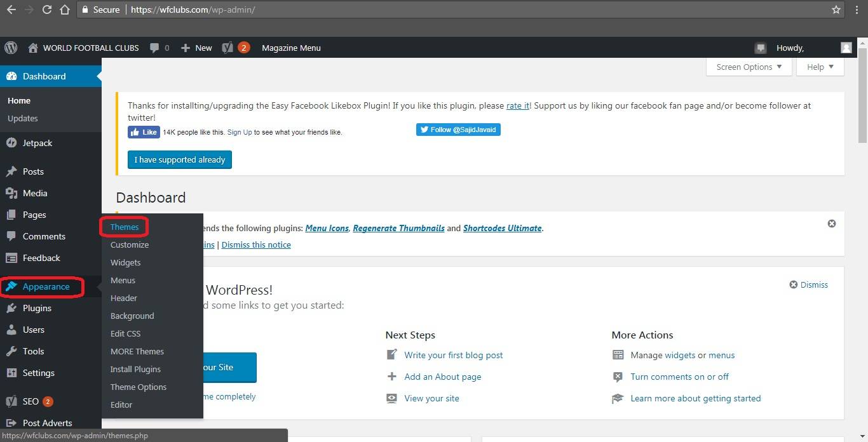The width and height of the screenshot is (868, 442).
Task: Open Editor in Appearance submenu
Action: 121,405
